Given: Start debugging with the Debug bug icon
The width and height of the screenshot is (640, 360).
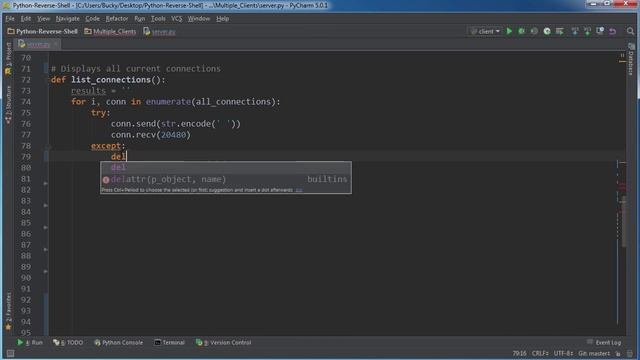Looking at the screenshot, I should point(521,31).
